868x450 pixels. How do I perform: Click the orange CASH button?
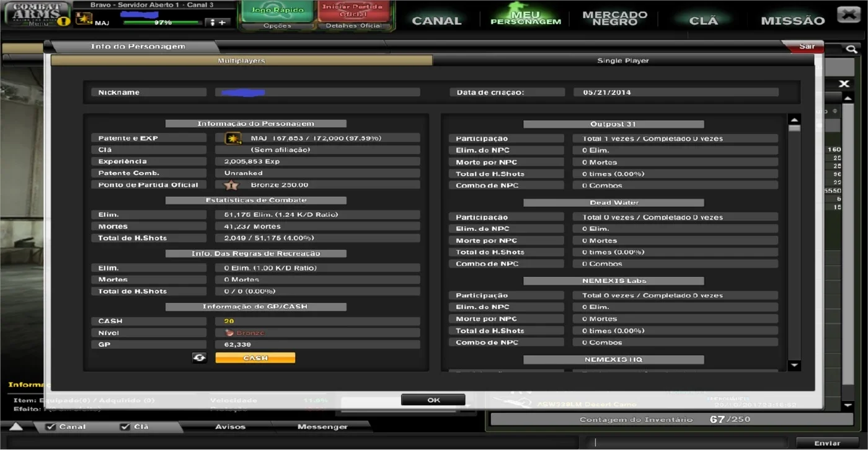coord(255,358)
